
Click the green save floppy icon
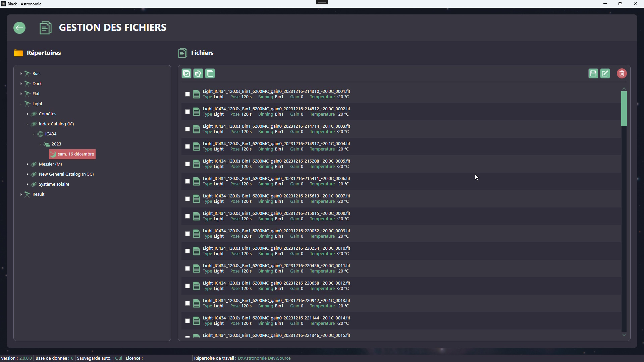point(593,74)
